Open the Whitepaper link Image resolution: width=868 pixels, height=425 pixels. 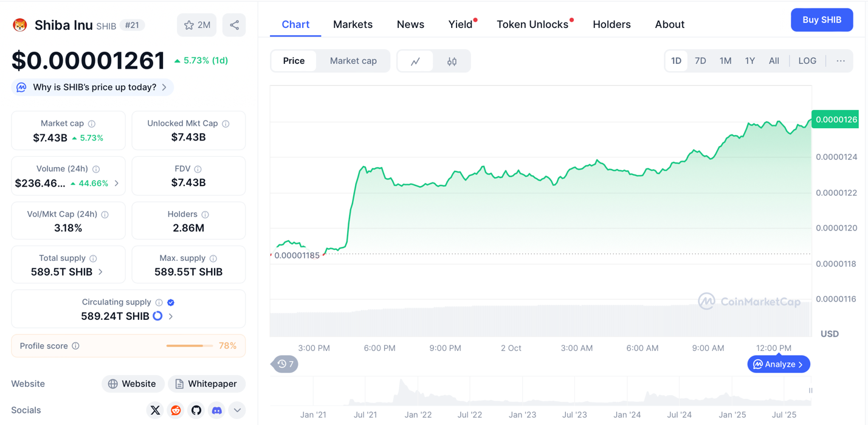click(207, 384)
